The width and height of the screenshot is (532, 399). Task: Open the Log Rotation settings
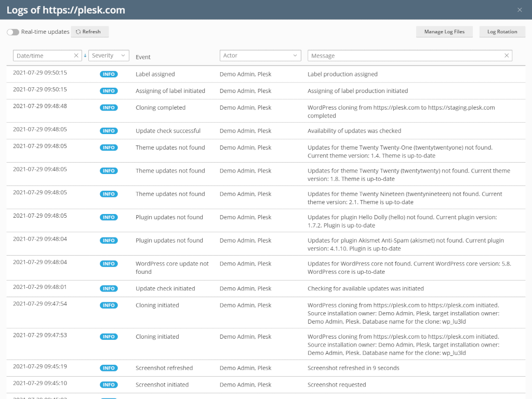click(x=502, y=32)
